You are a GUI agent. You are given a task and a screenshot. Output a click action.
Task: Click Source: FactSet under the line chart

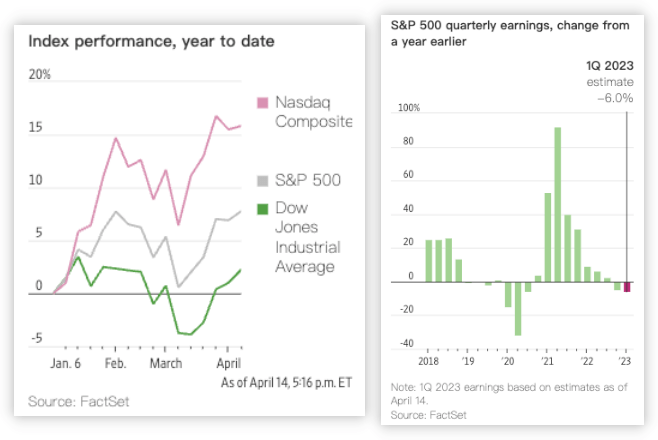tap(78, 401)
